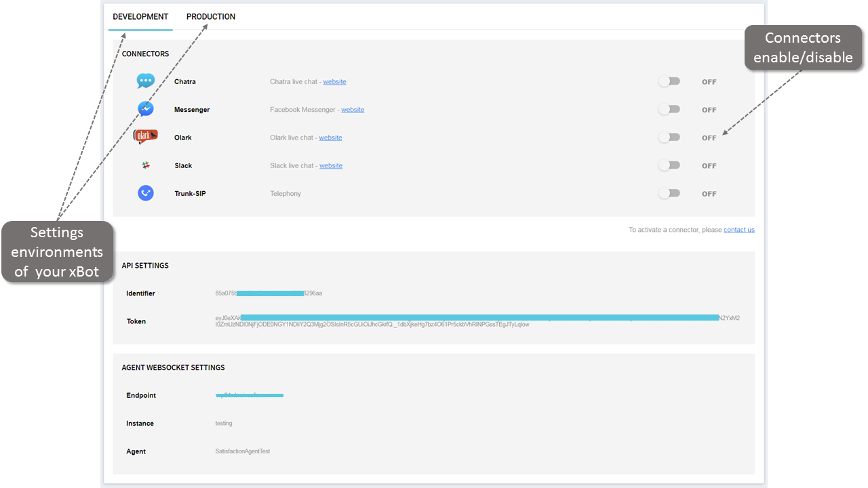Click the Olark logo icon
The height and width of the screenshot is (488, 868).
click(x=146, y=137)
